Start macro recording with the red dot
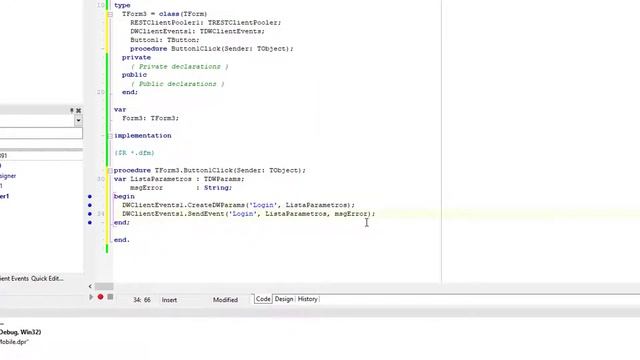The height and width of the screenshot is (360, 640). coord(100,297)
